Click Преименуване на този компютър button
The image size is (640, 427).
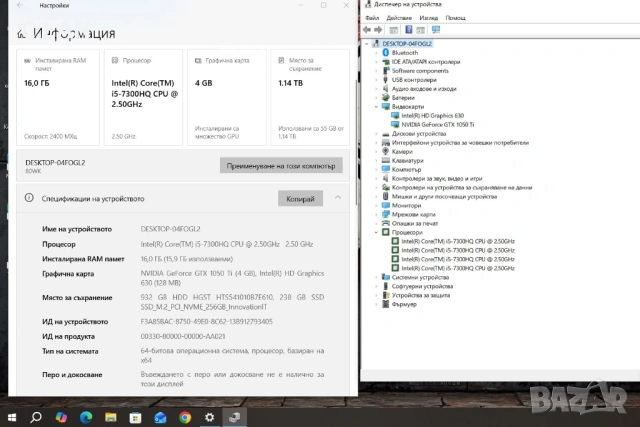(x=281, y=166)
